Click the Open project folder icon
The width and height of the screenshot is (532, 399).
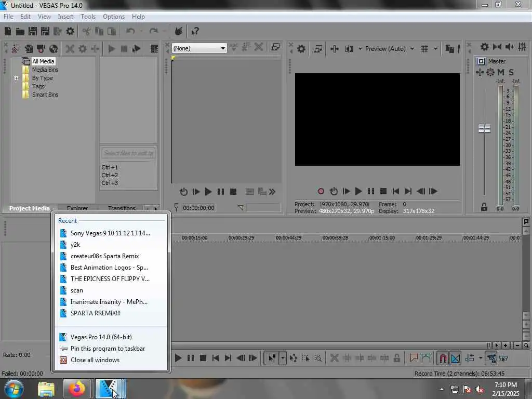click(20, 32)
